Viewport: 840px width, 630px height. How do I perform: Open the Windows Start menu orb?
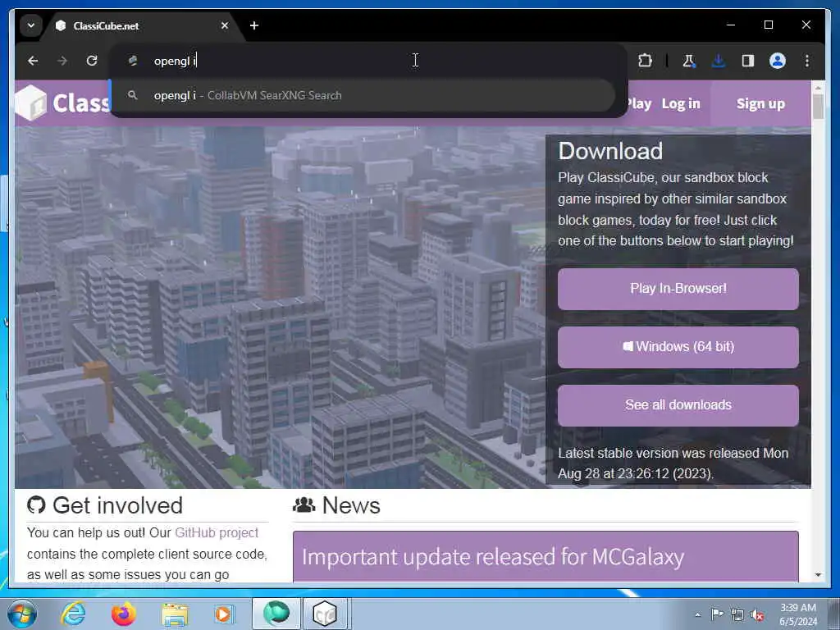(x=22, y=614)
